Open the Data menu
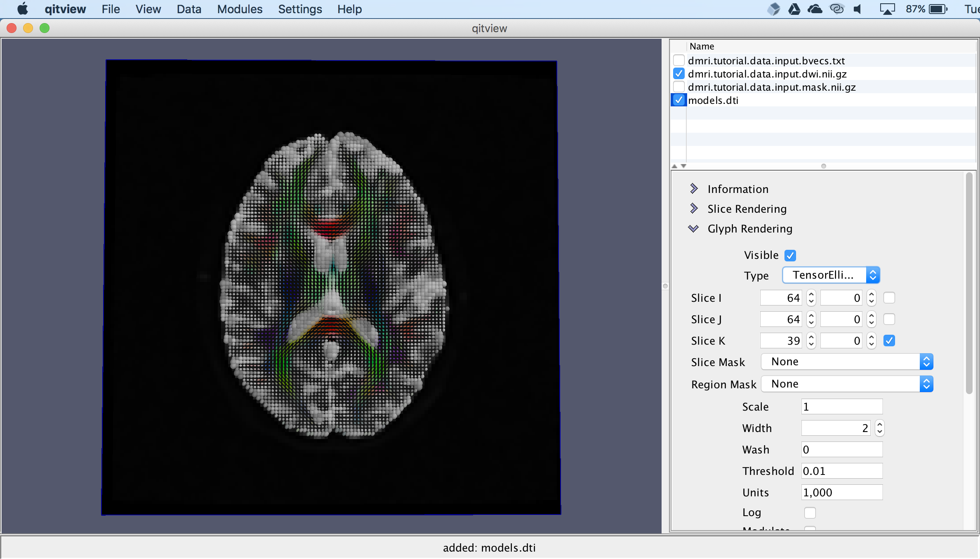This screenshot has height=559, width=980. 189,9
